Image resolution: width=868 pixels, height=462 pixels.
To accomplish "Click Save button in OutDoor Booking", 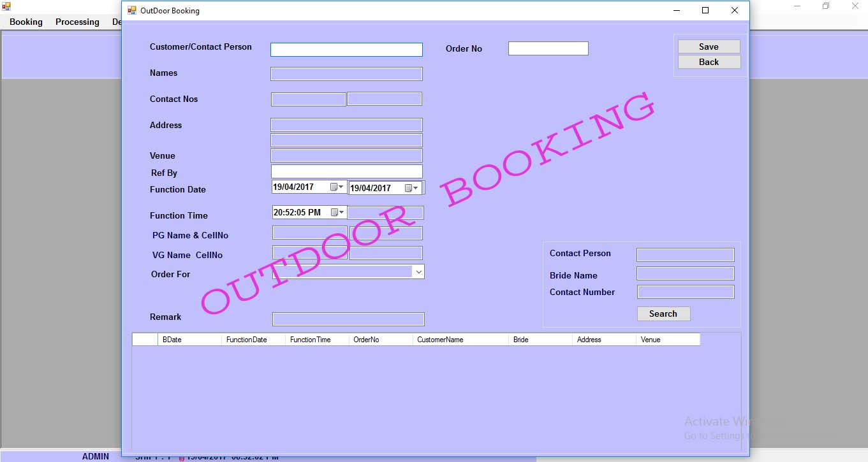I will click(709, 47).
